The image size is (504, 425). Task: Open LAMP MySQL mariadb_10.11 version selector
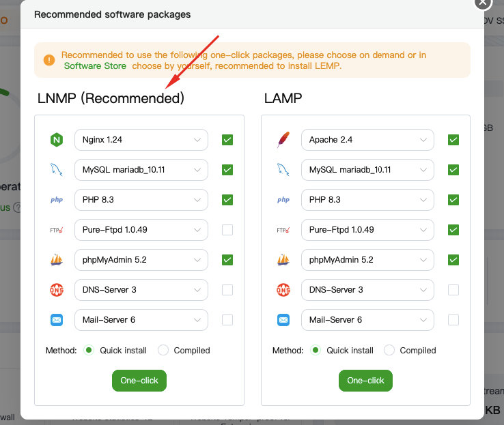tap(367, 170)
